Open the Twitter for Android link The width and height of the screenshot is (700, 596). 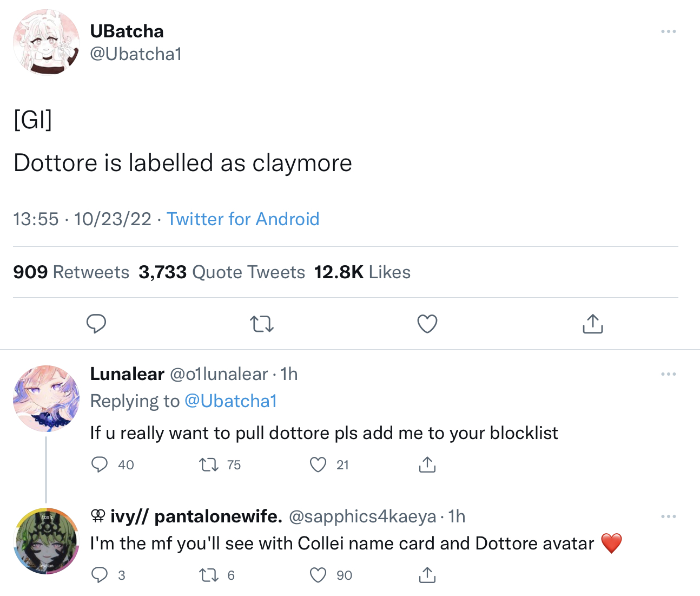243,219
